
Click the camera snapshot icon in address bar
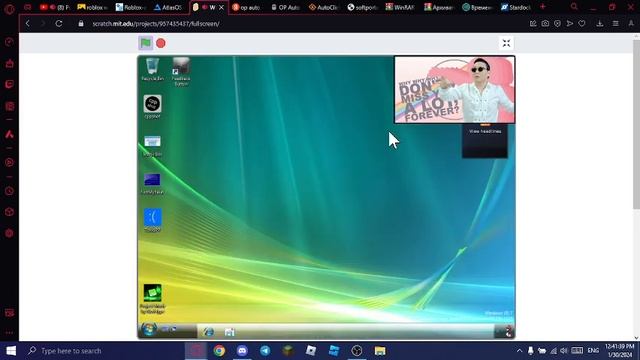(x=545, y=24)
